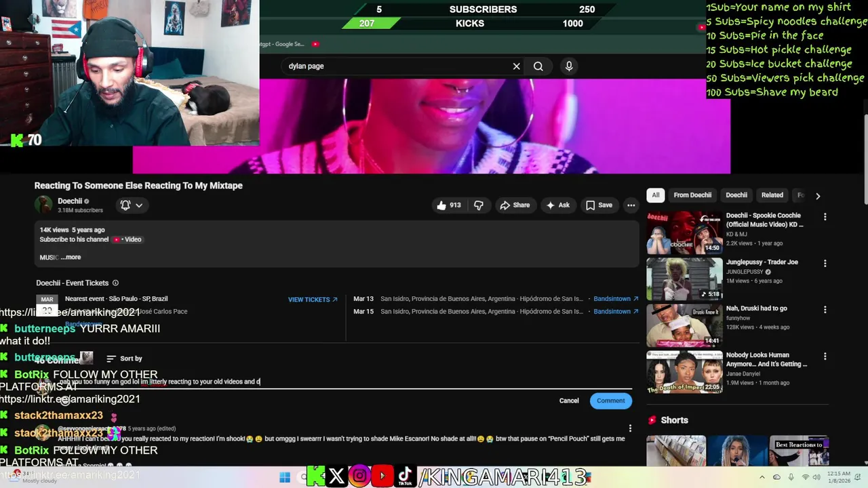Share the Doechii video

point(515,205)
